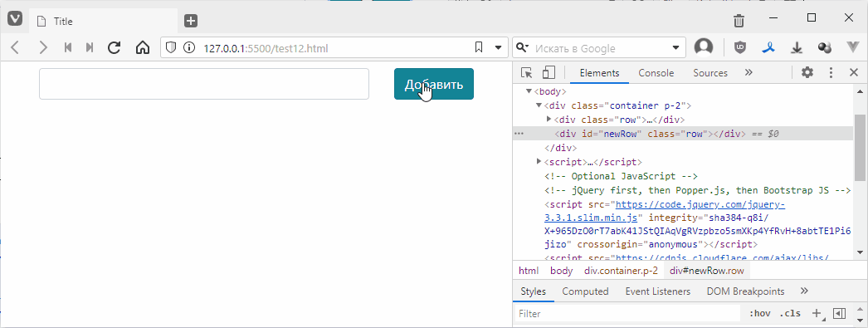Viewport: 868px width, 328px height.
Task: Switch to the Sources tab
Action: point(710,72)
